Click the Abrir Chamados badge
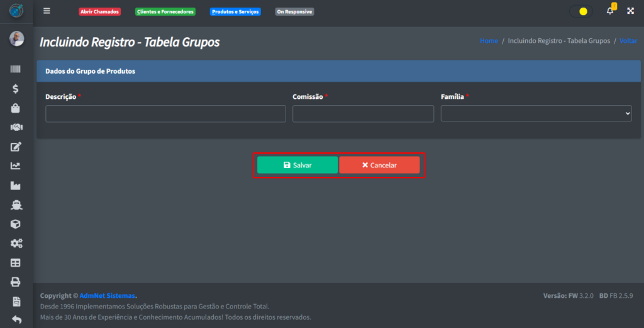This screenshot has width=644, height=328. tap(99, 12)
